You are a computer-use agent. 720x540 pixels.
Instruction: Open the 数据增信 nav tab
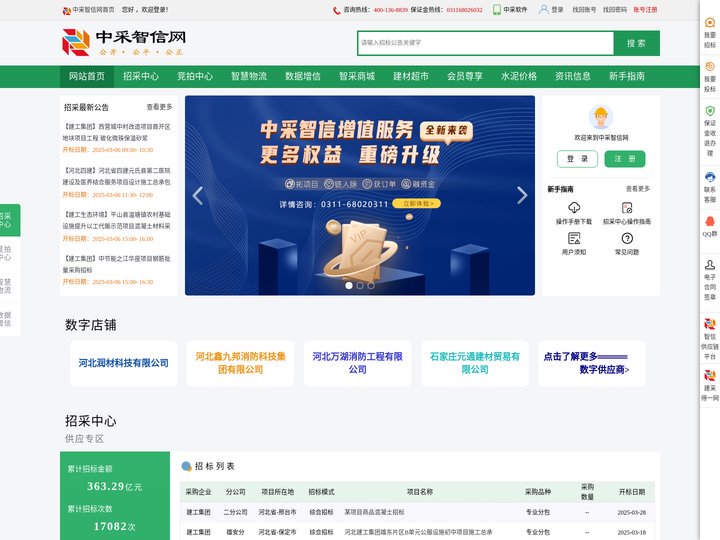coord(303,76)
